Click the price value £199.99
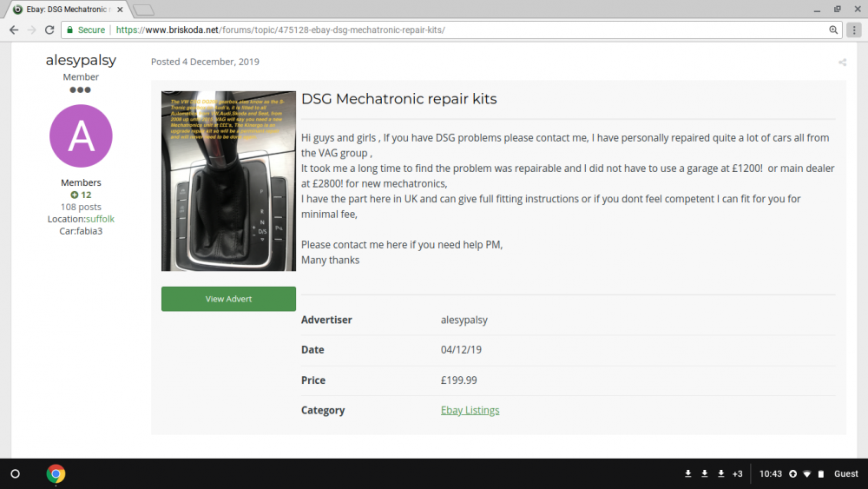The width and height of the screenshot is (868, 489). coord(459,380)
